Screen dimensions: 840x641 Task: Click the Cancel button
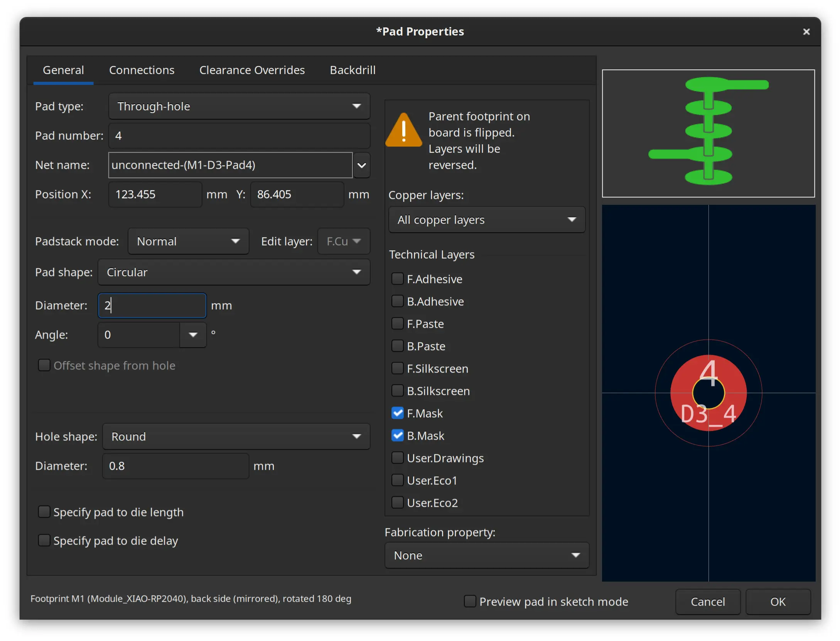[x=707, y=602]
